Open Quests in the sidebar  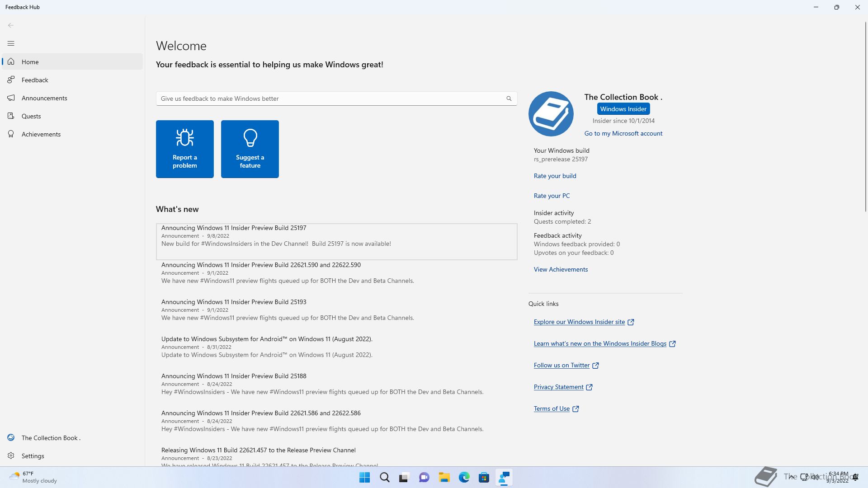point(72,116)
